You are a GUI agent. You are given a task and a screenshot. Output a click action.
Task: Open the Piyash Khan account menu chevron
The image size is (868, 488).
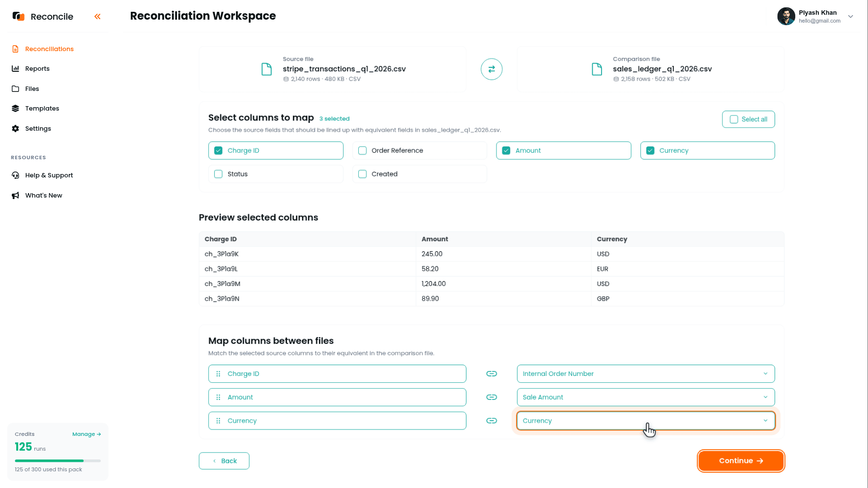(850, 17)
